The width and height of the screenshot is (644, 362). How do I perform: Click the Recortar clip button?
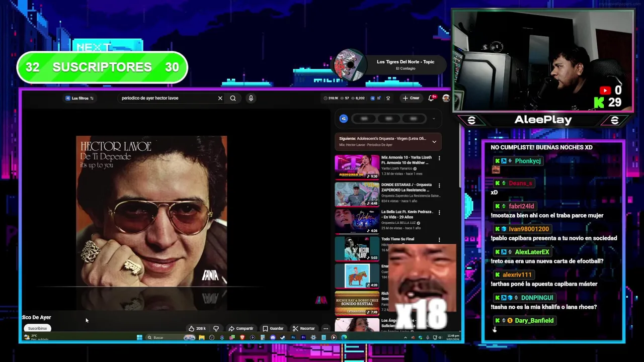(x=303, y=328)
